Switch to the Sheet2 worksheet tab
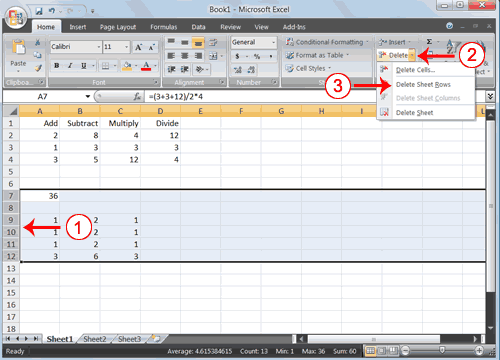Screen dimensions: 500x360 [95, 339]
